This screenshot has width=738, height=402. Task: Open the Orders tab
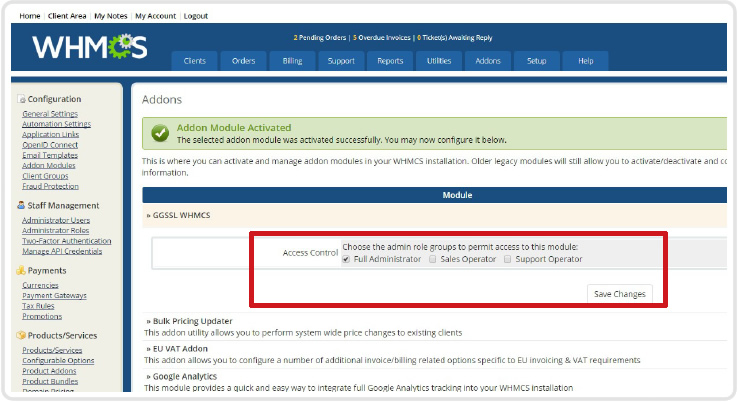coord(243,61)
